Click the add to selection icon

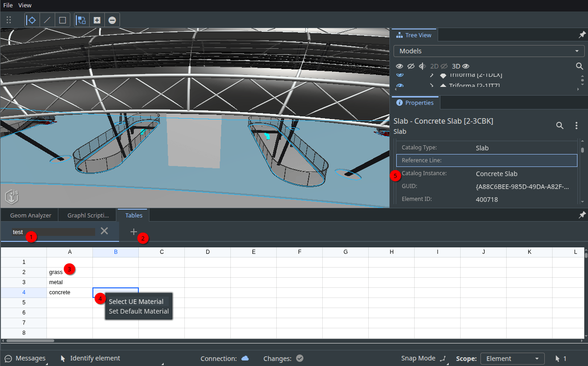tap(97, 20)
